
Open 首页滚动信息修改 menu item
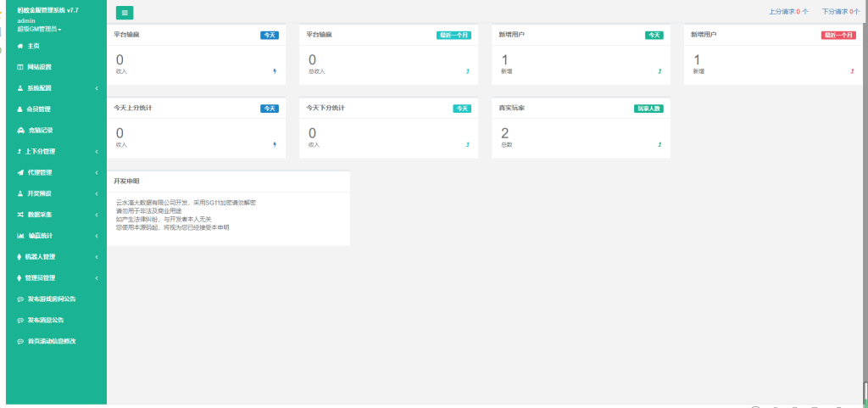[52, 341]
